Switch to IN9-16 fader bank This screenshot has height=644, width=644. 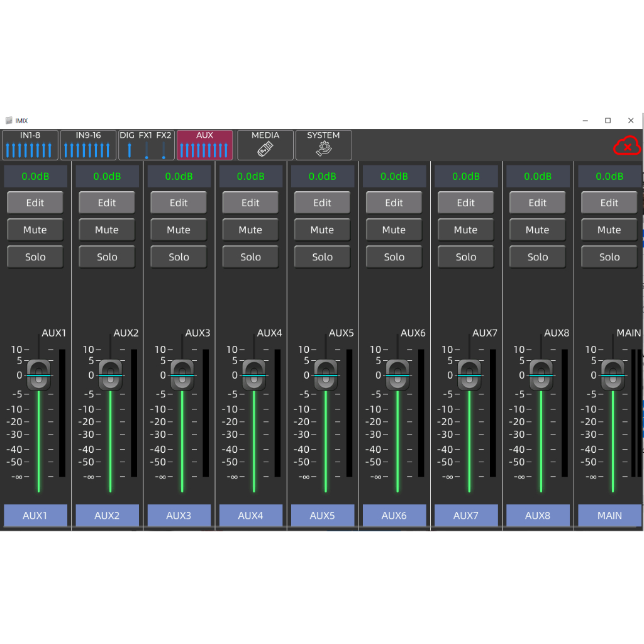pos(88,145)
